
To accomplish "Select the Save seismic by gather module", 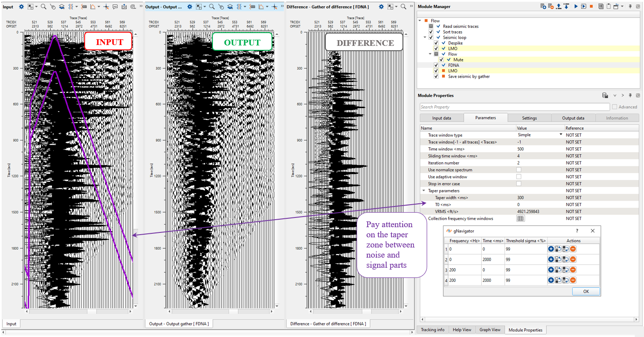I will click(469, 76).
